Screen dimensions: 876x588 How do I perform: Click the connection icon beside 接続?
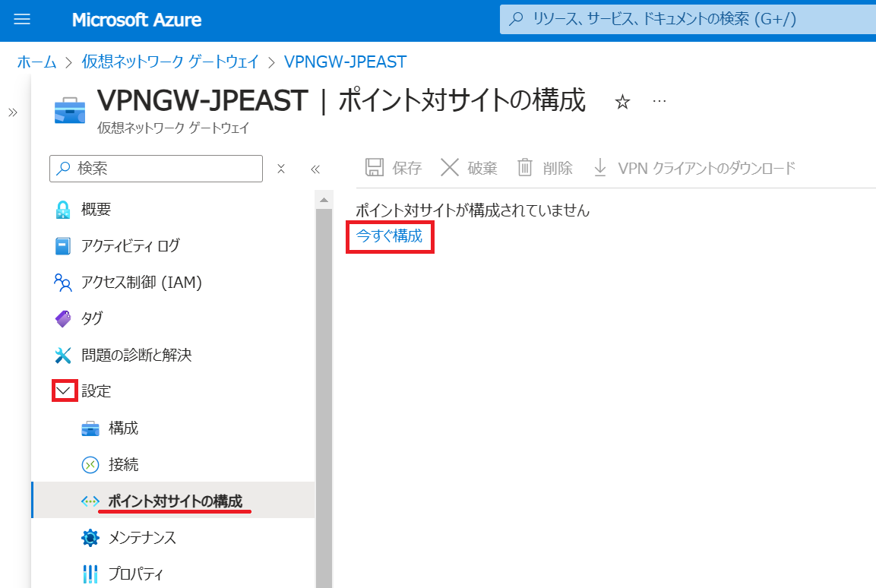[x=90, y=465]
